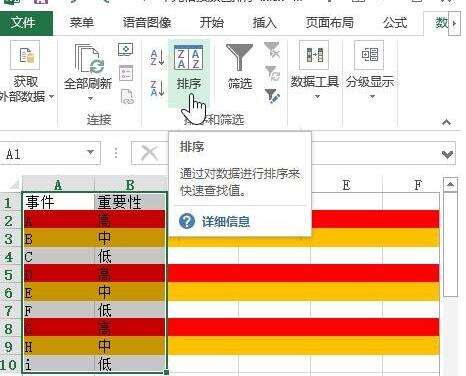Click cell B10 with 低
The width and height of the screenshot is (466, 376).
click(x=130, y=364)
